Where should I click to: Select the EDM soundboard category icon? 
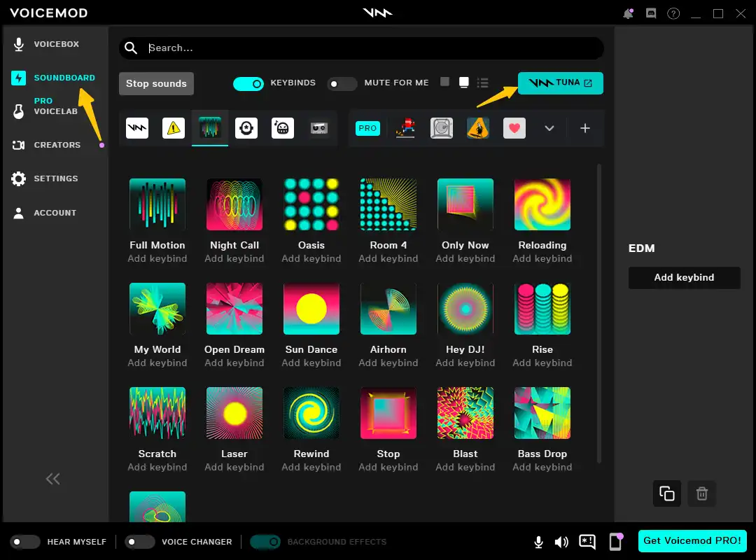[x=210, y=128]
